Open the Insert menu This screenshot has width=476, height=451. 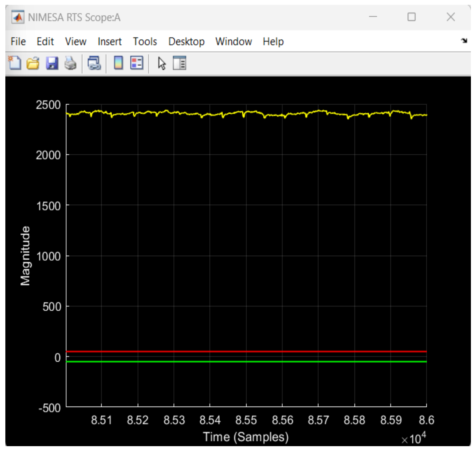(x=109, y=41)
